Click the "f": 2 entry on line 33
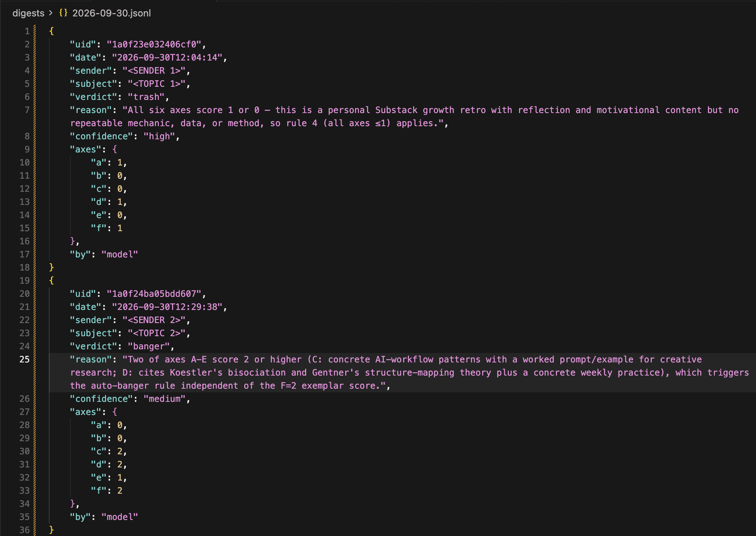756x536 pixels. 106,491
